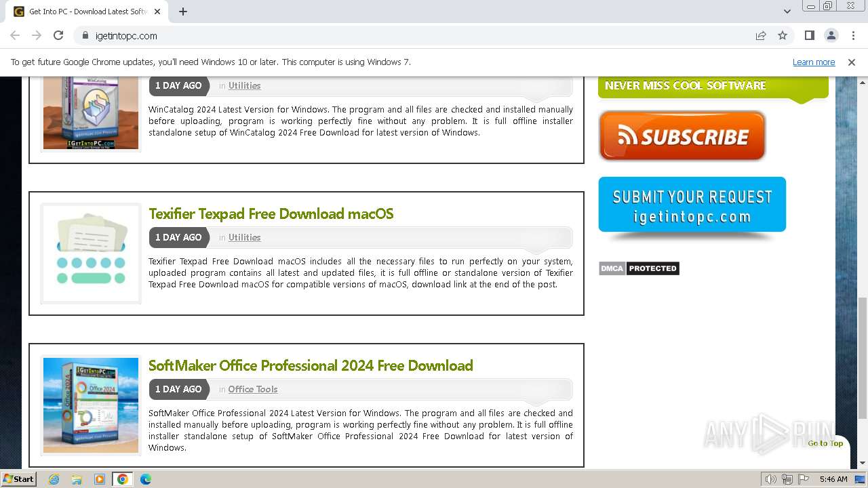This screenshot has width=868, height=488.
Task: Click the SoftMaker Office 2024 thumbnail
Action: 91,405
